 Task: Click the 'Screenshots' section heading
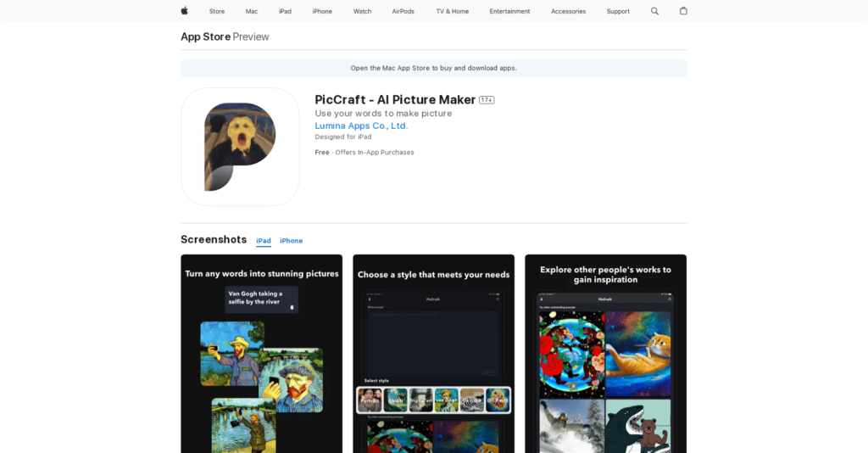tap(214, 239)
